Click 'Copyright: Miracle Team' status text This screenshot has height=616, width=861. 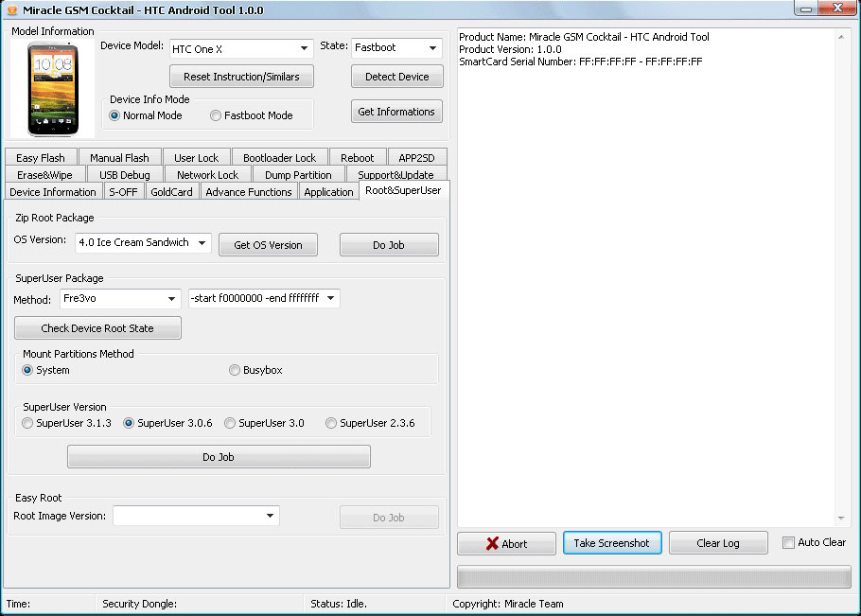click(x=508, y=604)
